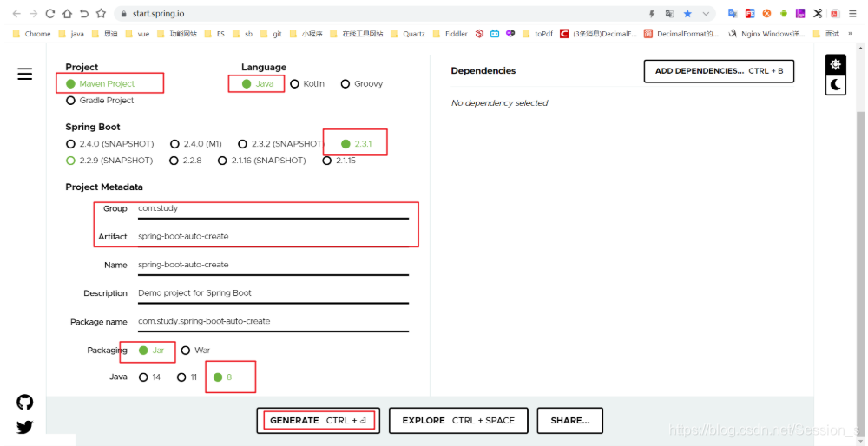Click the purple heart bookmark icon

[510, 34]
